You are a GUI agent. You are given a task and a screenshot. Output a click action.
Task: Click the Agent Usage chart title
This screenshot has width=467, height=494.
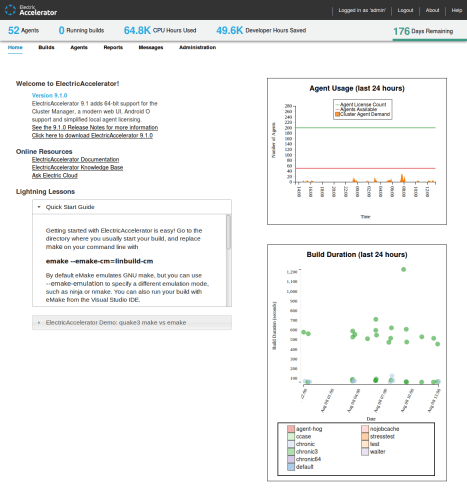[x=357, y=88]
